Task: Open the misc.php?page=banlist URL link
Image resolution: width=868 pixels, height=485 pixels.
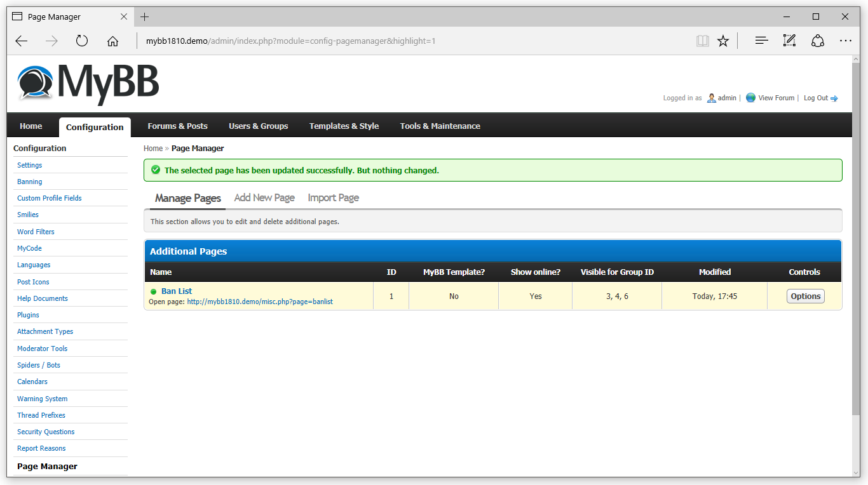Action: point(260,302)
